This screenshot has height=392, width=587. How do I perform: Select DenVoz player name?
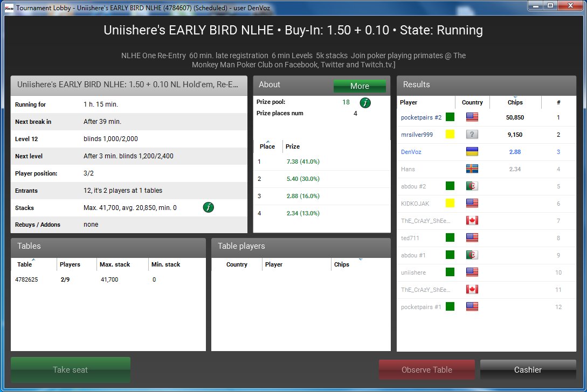click(411, 151)
